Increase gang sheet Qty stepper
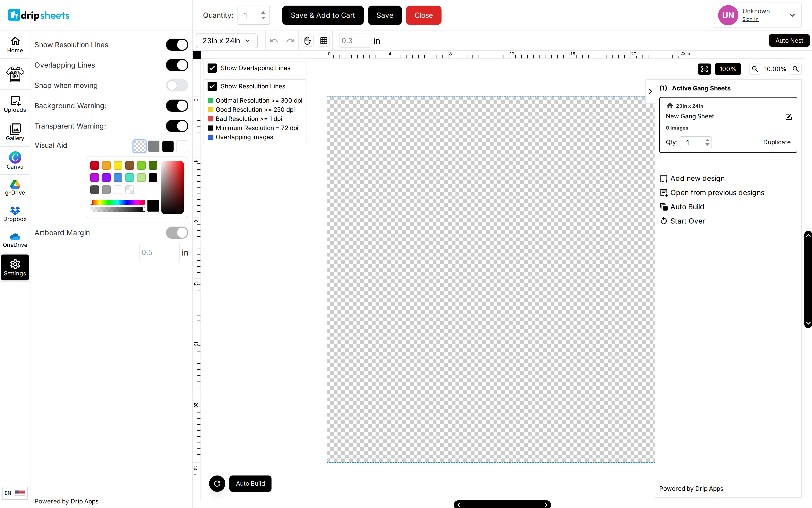 [x=707, y=140]
